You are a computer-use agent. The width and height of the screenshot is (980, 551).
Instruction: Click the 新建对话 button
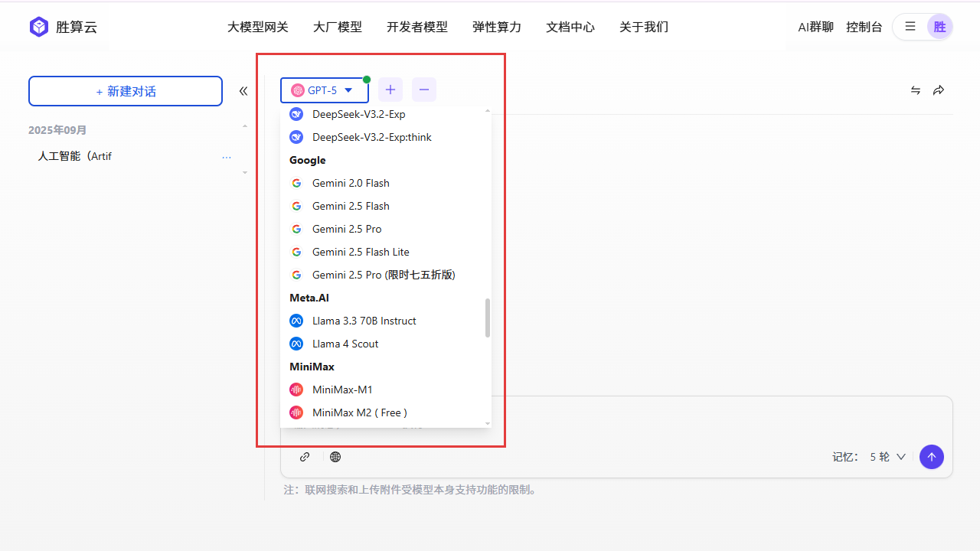[126, 91]
